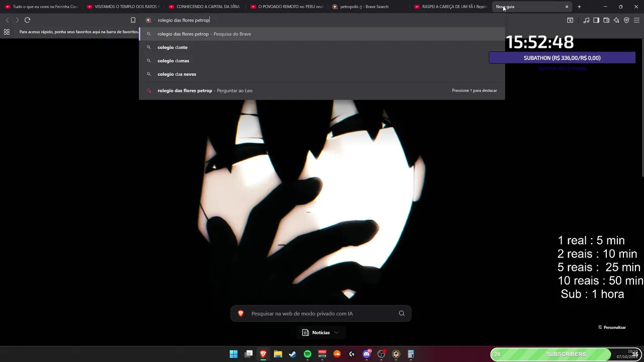Screen dimensions: 644x362
Task: Switch to 'O POVOADO REMOTO no PERU' tab
Action: [286, 7]
